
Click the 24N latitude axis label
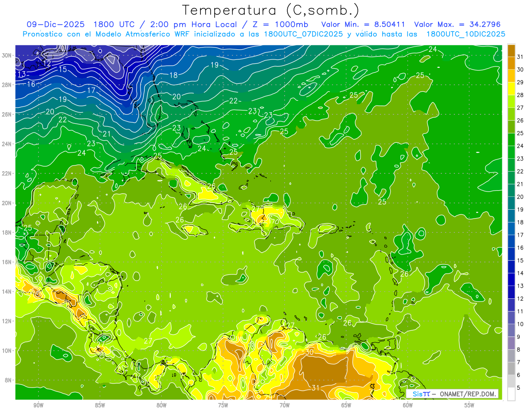[x=8, y=144]
